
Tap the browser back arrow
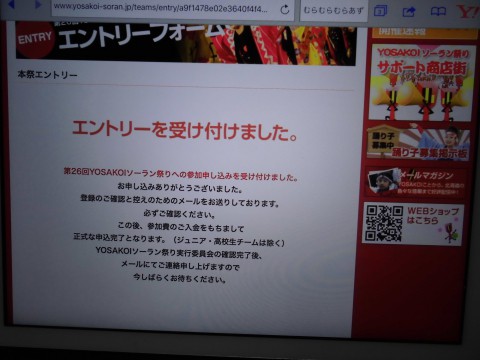12,5
